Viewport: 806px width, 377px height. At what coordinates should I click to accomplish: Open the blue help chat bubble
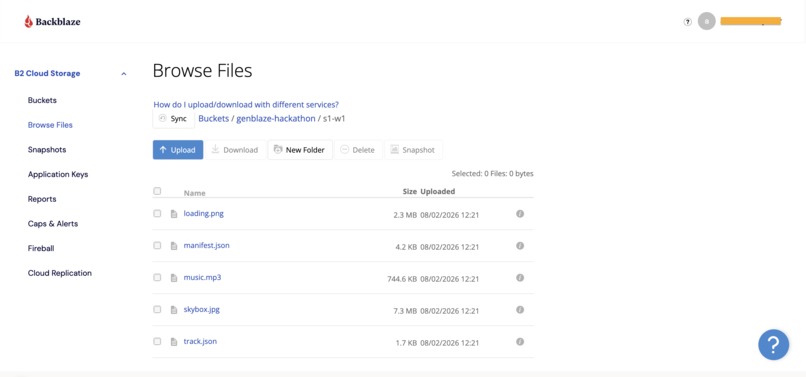(774, 345)
